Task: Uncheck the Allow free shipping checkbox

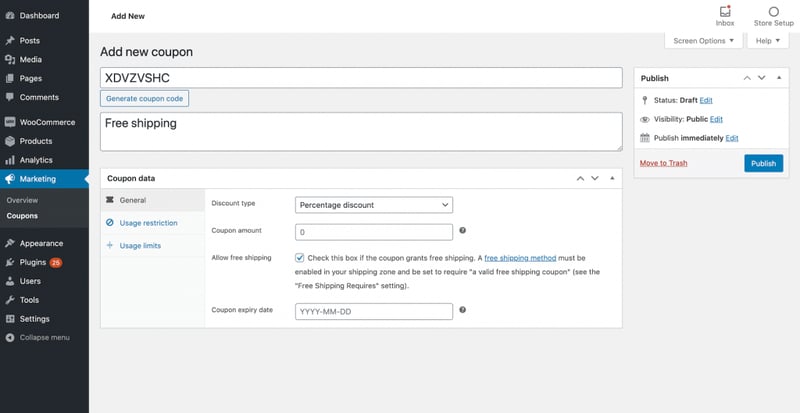Action: click(x=301, y=258)
